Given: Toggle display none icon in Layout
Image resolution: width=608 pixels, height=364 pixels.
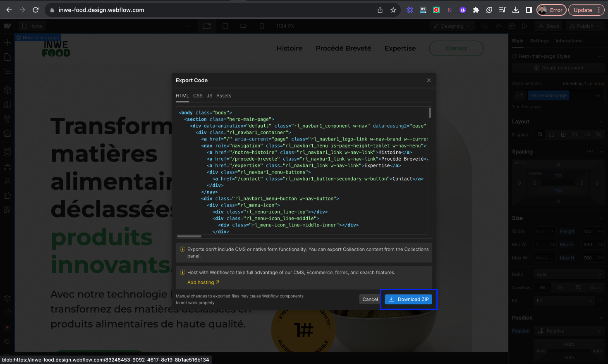Looking at the screenshot, I should (598, 135).
